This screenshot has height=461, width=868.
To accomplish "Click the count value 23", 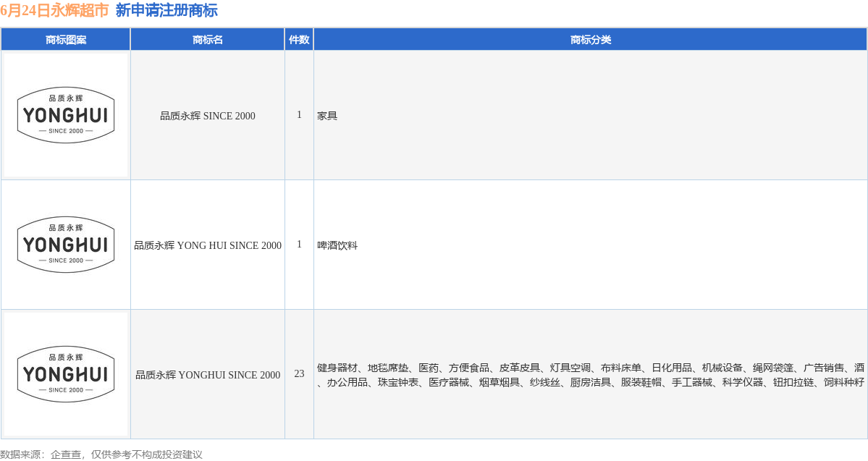I will (299, 373).
